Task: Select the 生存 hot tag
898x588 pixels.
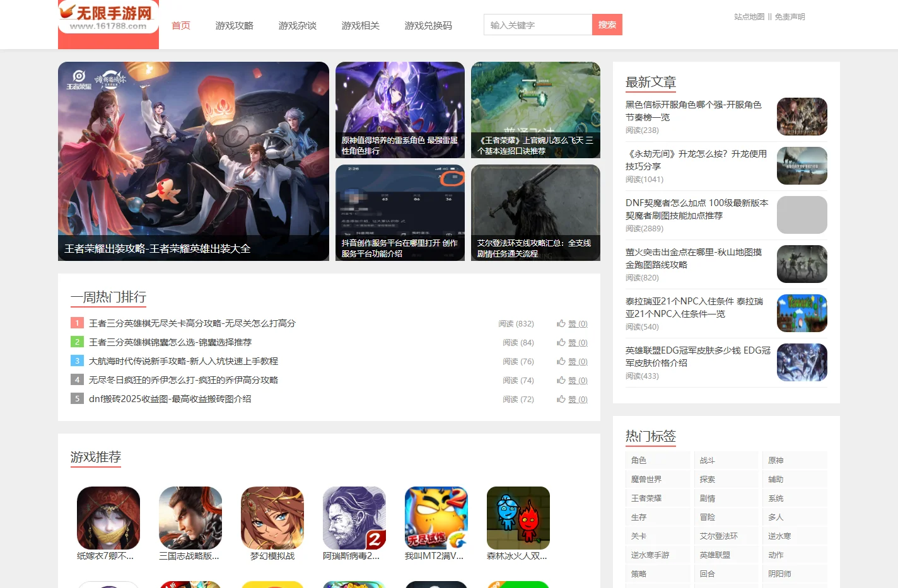Action: pyautogui.click(x=658, y=517)
